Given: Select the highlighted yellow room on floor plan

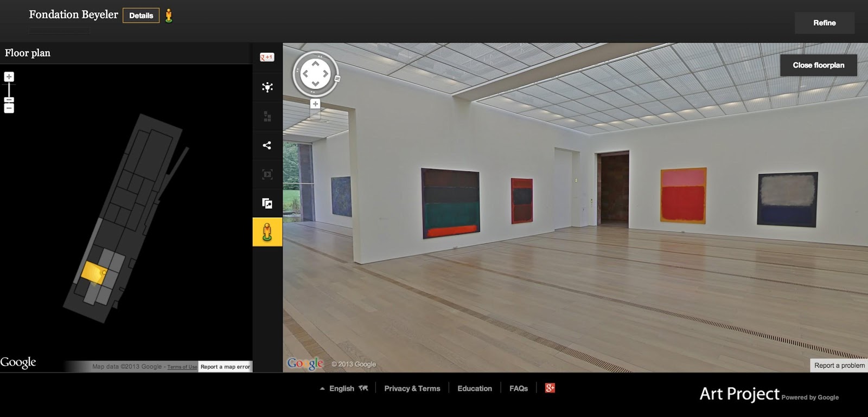Looking at the screenshot, I should coord(93,272).
